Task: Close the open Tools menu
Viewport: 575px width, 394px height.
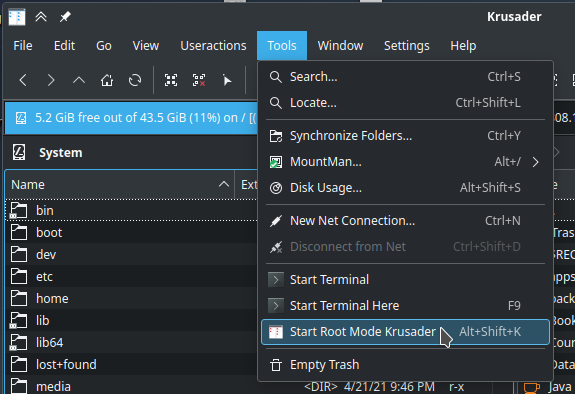Action: [282, 45]
